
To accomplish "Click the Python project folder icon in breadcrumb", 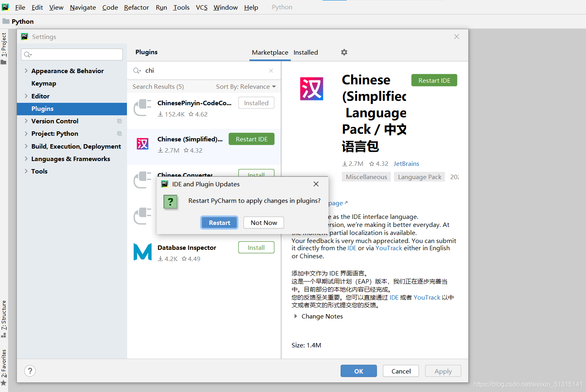I will pyautogui.click(x=6, y=21).
